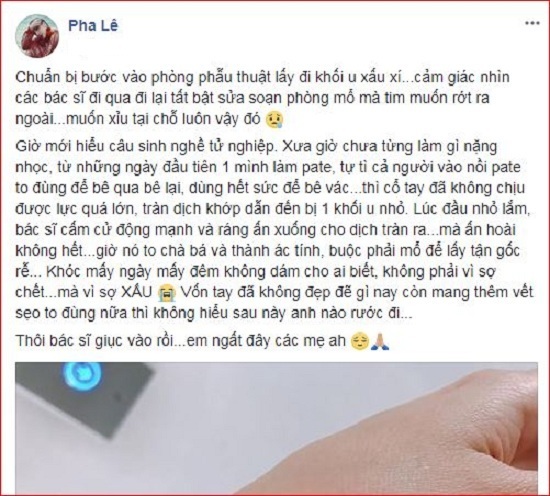This screenshot has width=550, height=496.
Task: Click Pha Lê's profile avatar picture
Action: [36, 37]
